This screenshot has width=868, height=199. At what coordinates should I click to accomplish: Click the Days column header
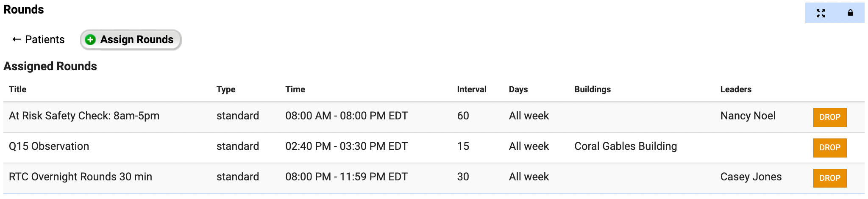click(x=518, y=89)
